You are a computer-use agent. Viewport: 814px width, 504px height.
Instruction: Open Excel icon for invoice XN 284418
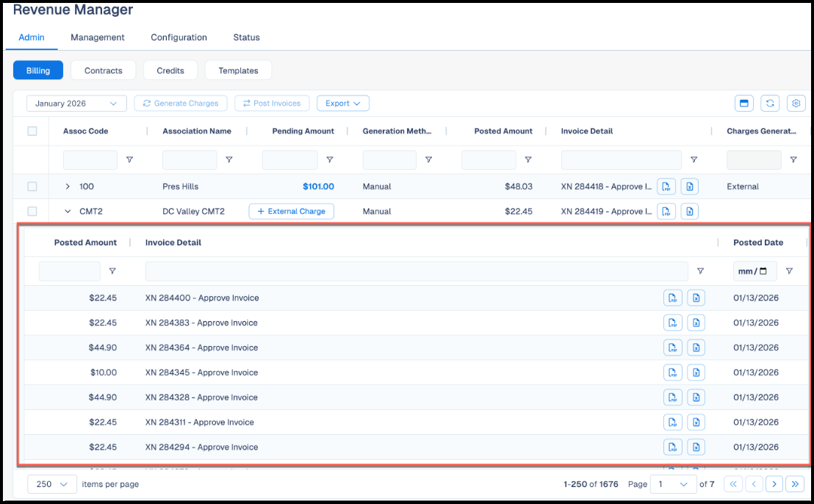689,187
